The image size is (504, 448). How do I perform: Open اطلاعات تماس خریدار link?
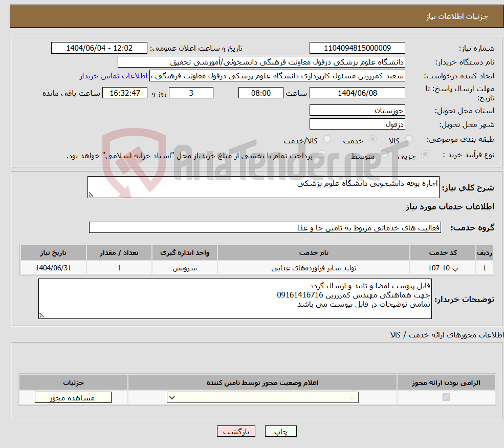click(x=114, y=76)
